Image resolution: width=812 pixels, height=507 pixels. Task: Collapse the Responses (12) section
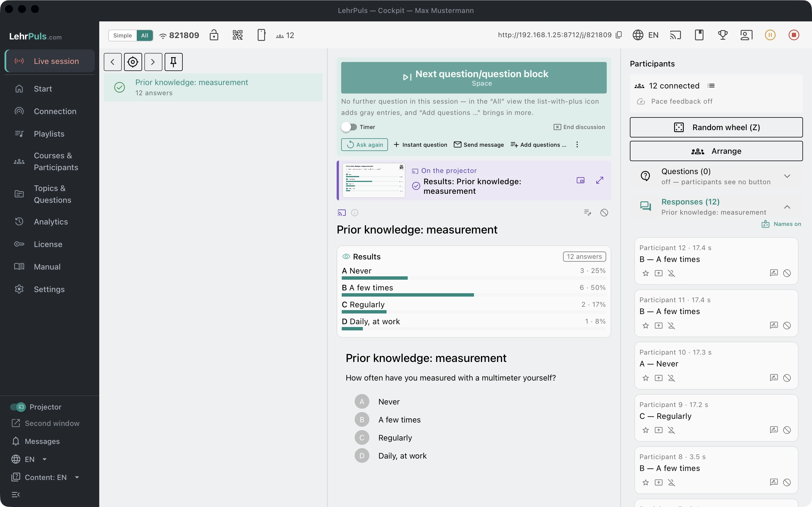(787, 207)
